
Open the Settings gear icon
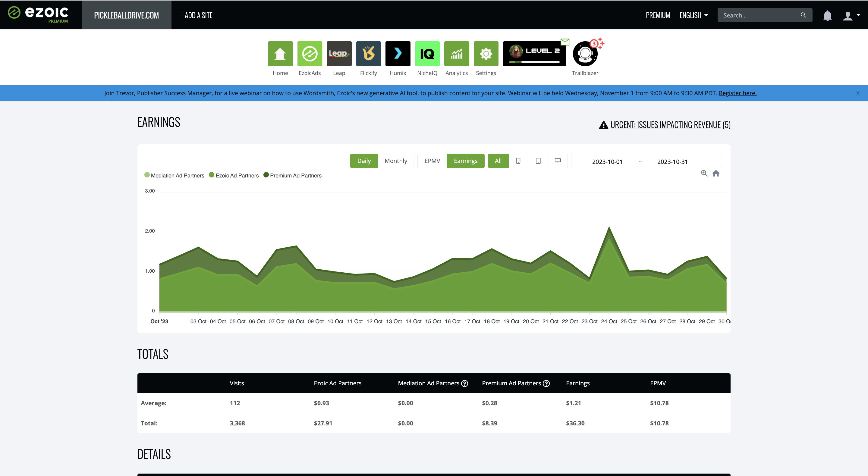486,54
